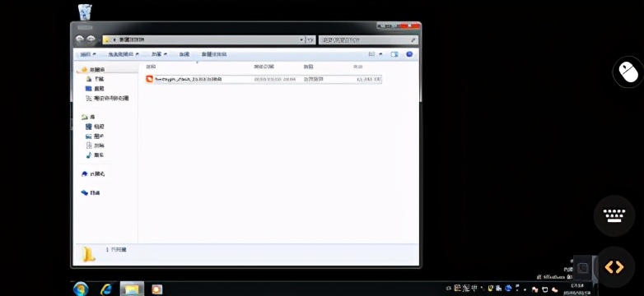Open the Windows Start button
The height and width of the screenshot is (296, 644).
tap(81, 289)
